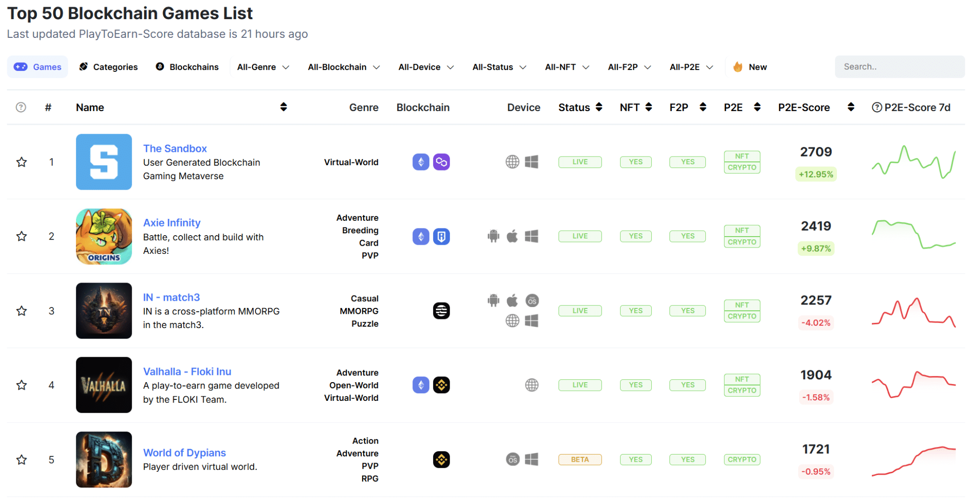Screen dimensions: 980x500
Task: Click the web browser icon for Valhalla - Floki Inu
Action: coord(532,385)
